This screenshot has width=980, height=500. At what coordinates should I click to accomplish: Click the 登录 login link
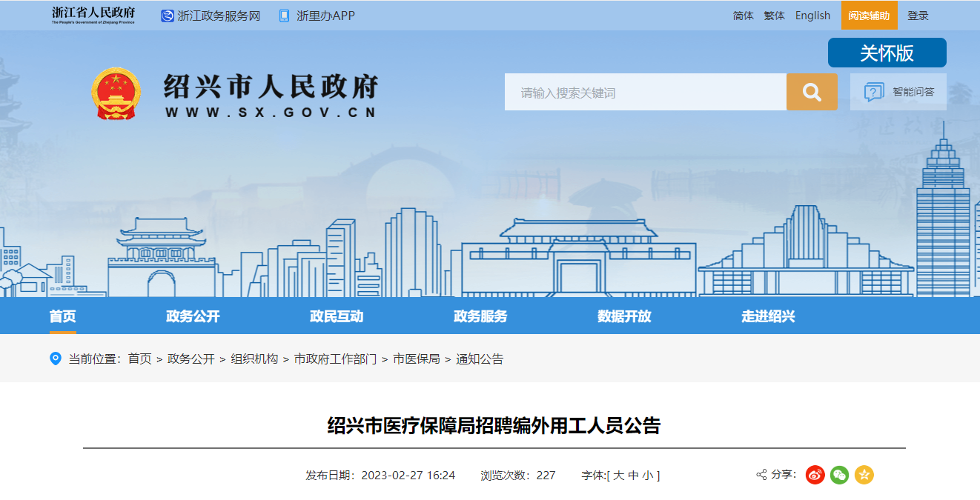pos(918,16)
